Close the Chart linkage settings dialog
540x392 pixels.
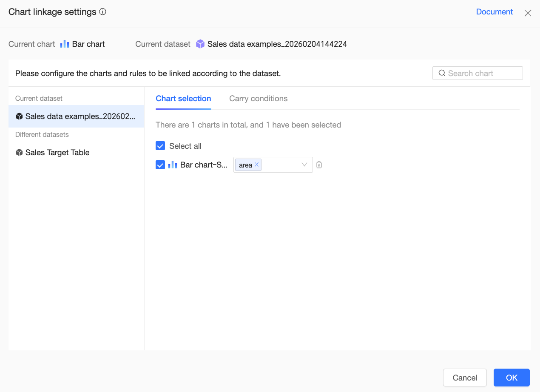tap(528, 13)
